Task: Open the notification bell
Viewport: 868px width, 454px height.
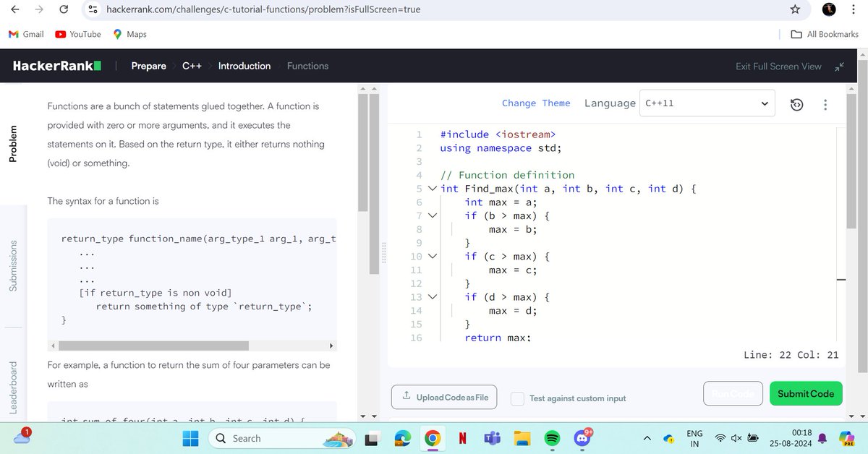Action: coord(822,438)
